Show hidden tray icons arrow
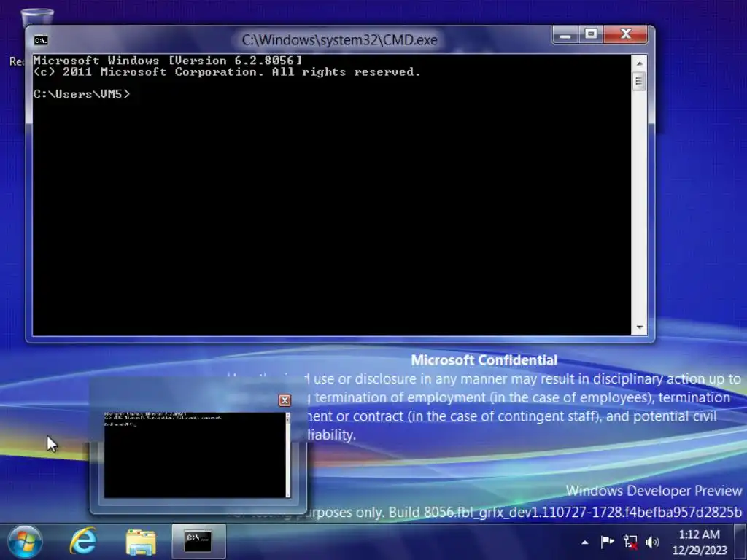 click(585, 542)
